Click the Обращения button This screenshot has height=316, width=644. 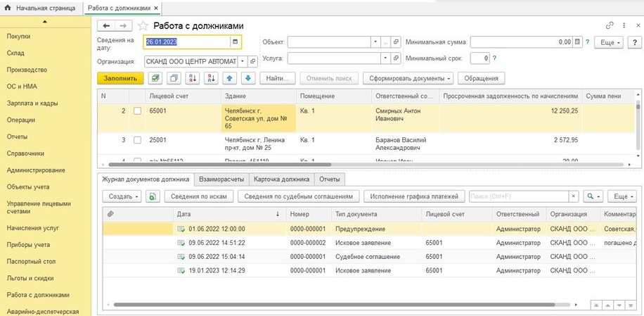point(482,78)
